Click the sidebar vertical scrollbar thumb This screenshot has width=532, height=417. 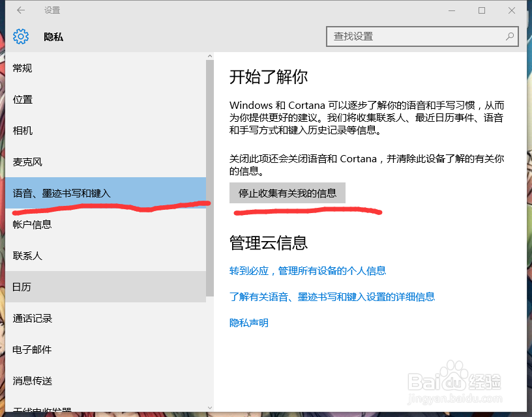pos(210,179)
